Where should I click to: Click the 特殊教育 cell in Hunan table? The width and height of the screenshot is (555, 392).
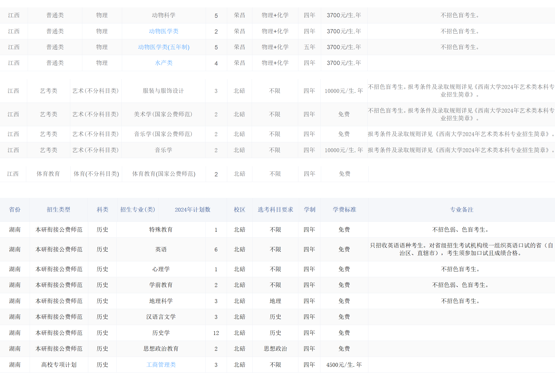point(161,230)
